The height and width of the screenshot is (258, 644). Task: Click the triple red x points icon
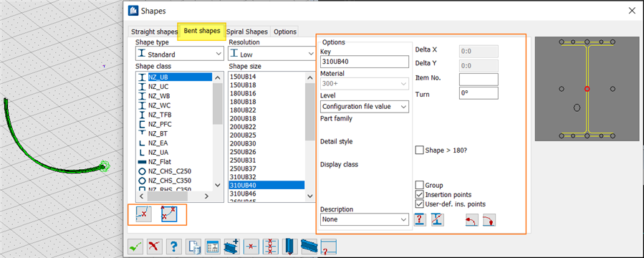click(x=271, y=247)
